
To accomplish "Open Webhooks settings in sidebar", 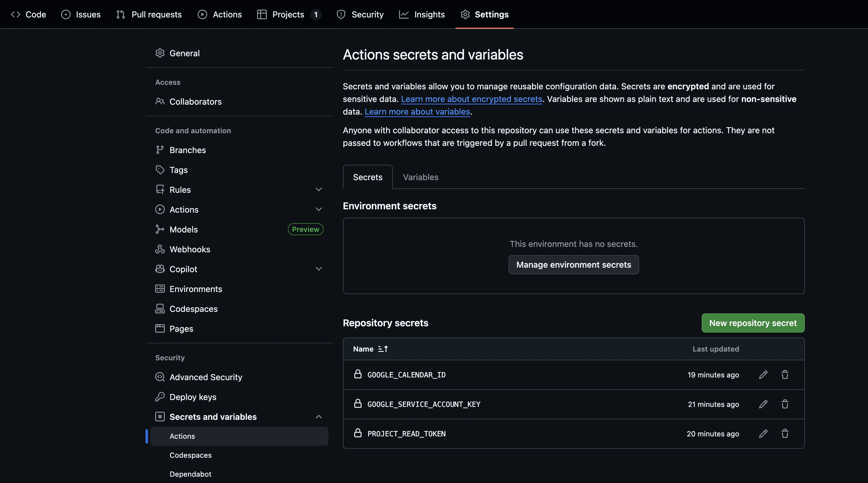I will tap(239, 249).
